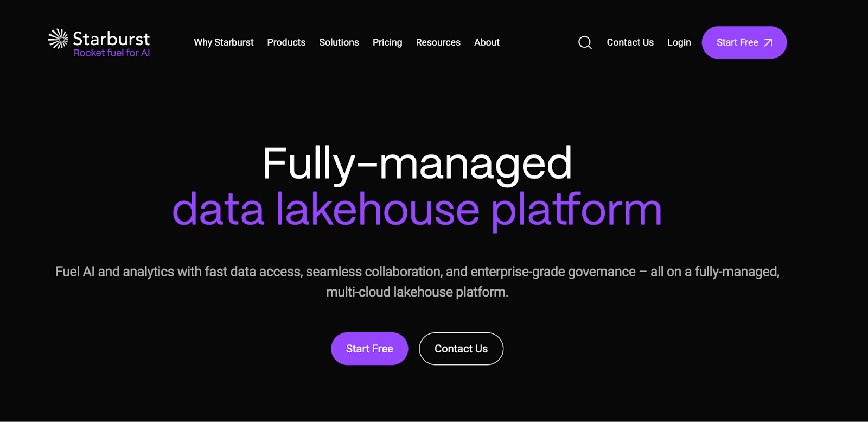Screen dimensions: 868x422
Task: Expand the Solutions navigation menu
Action: (339, 42)
